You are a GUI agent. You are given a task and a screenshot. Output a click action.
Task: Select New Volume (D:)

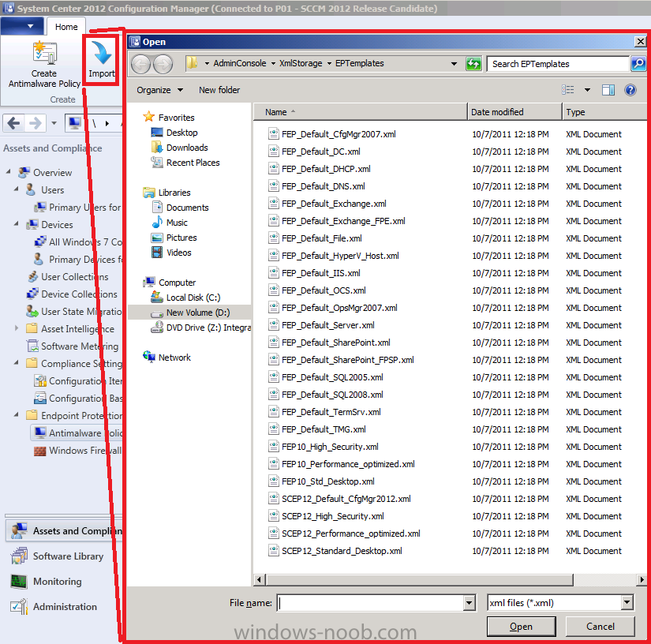(198, 313)
